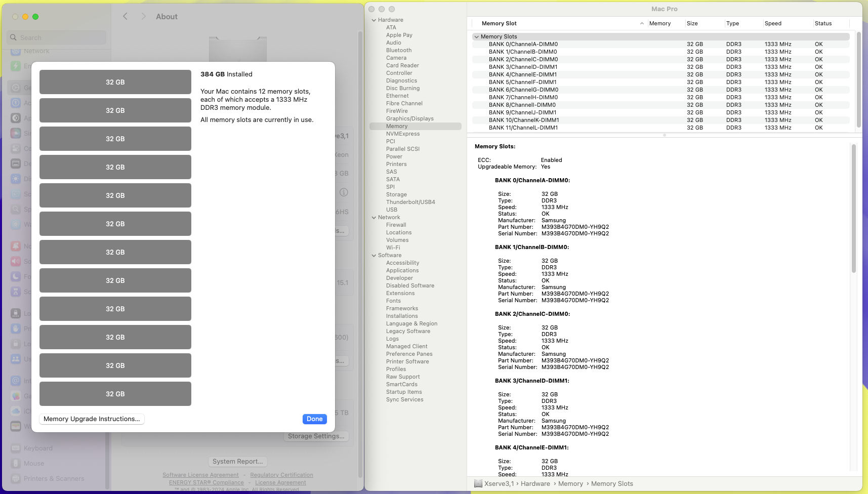Click the memory table vertical scrollbar
The height and width of the screenshot is (494, 868).
tap(858, 79)
